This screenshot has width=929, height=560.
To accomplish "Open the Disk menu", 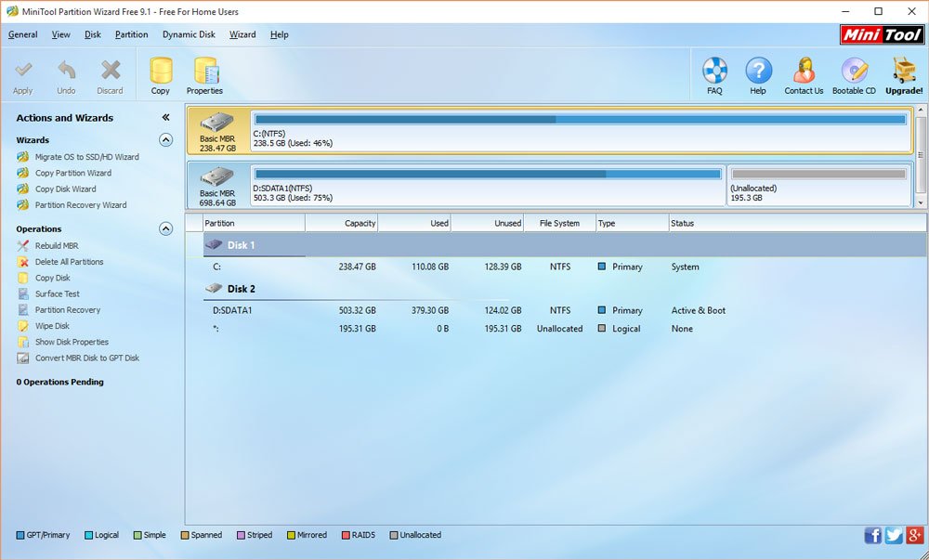I will coord(93,34).
